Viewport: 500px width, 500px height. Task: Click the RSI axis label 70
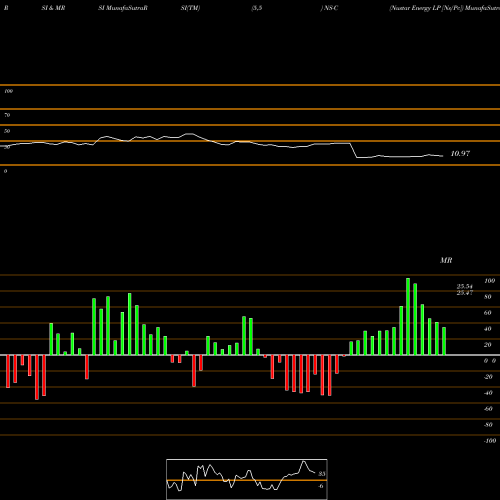7,115
